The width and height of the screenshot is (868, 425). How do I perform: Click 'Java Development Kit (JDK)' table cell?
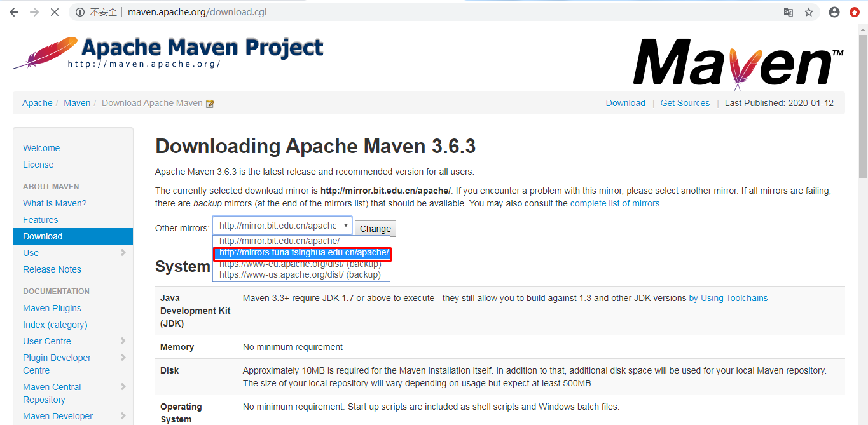196,311
